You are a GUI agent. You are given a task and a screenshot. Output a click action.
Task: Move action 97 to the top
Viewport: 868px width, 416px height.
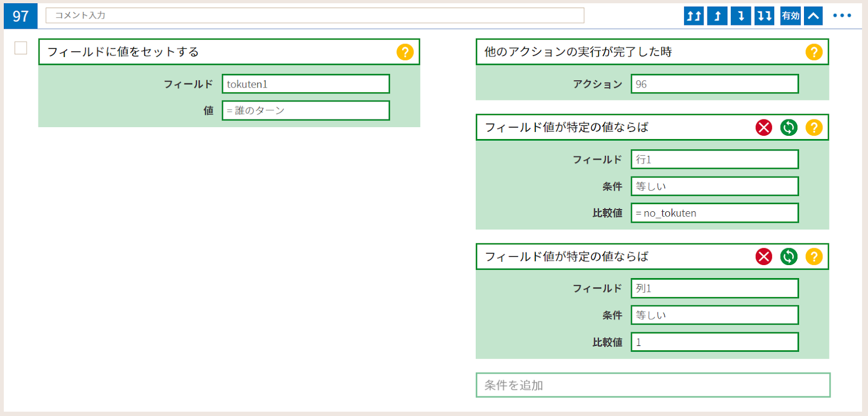pyautogui.click(x=694, y=16)
